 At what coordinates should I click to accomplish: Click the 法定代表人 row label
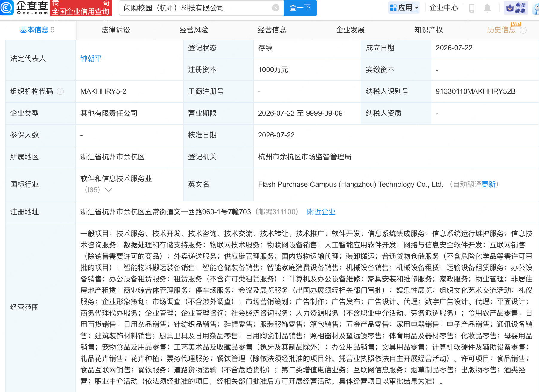point(28,59)
